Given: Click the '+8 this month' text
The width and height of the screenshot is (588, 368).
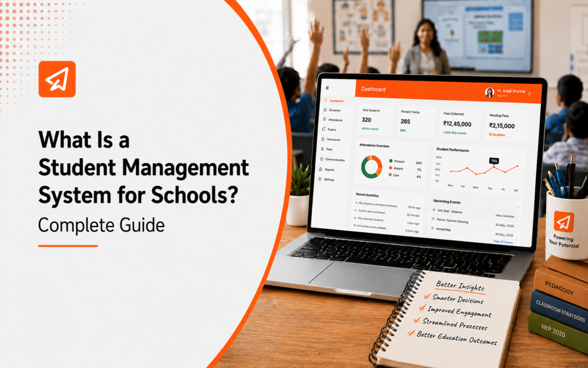Looking at the screenshot, I should (x=370, y=129).
